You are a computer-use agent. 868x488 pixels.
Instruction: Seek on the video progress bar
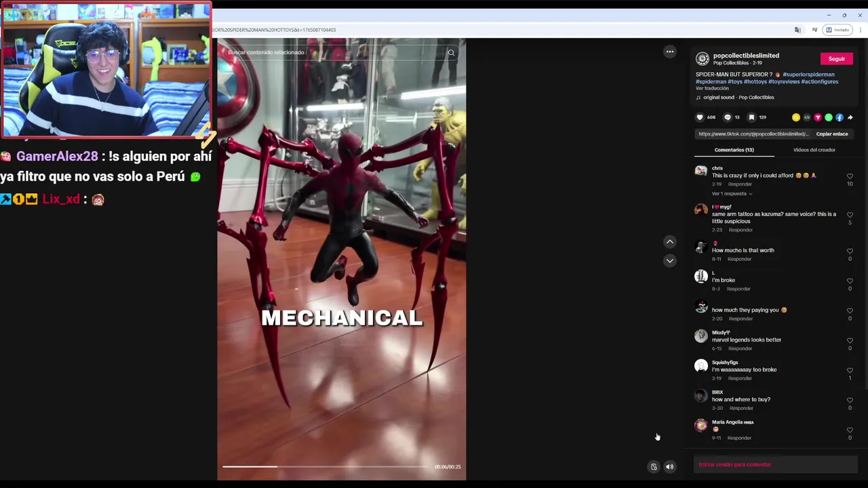(x=327, y=466)
